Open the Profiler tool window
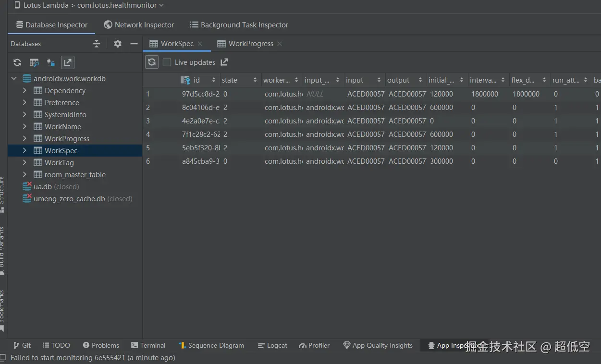Viewport: 601px width, 364px height. point(314,345)
